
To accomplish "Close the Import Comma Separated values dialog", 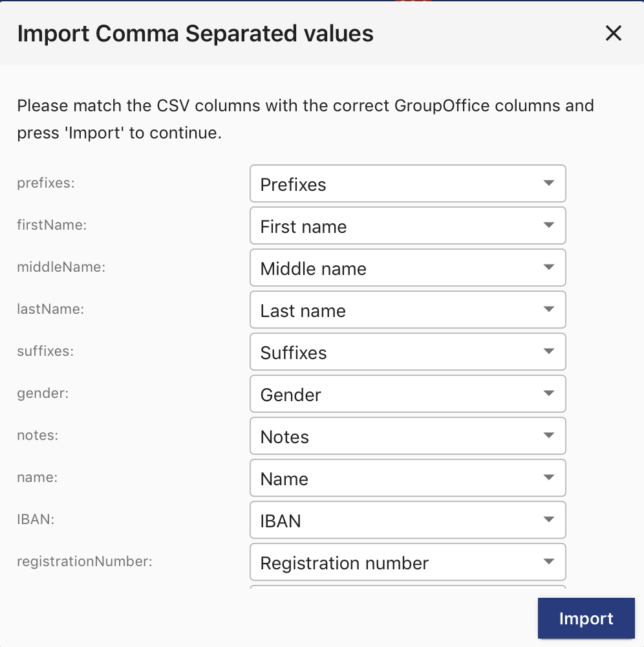I will [613, 33].
